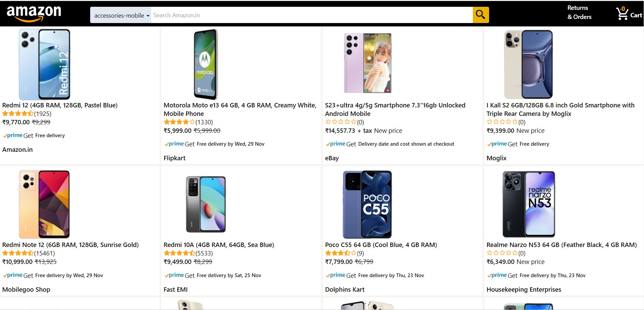Click the Redmi 12 Pastel Blue title
The width and height of the screenshot is (644, 310).
coord(60,105)
